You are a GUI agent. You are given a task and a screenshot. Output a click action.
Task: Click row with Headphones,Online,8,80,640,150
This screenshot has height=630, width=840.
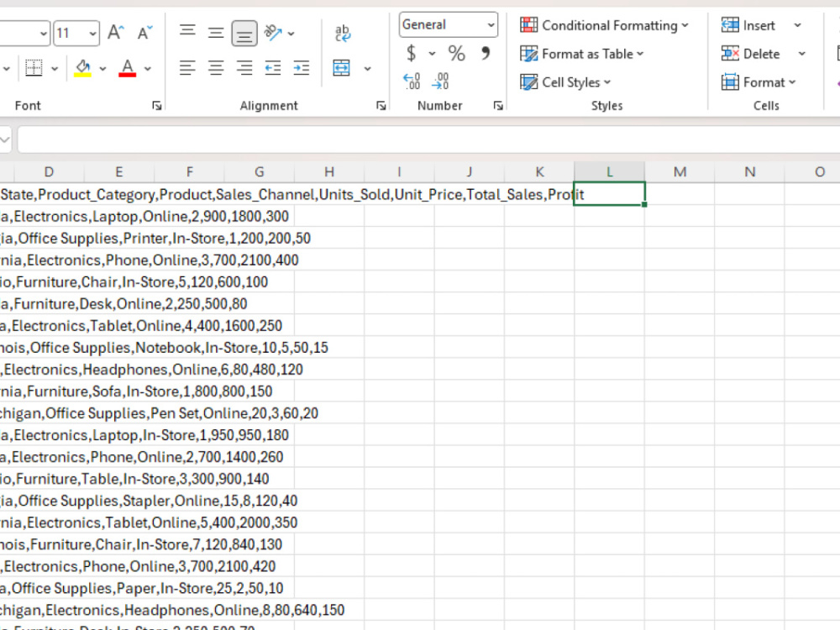pos(172,610)
